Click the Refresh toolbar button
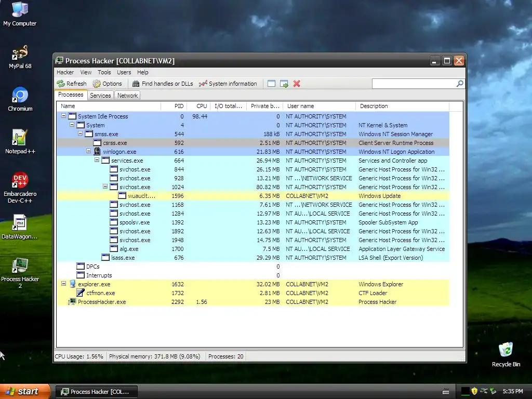532x399 pixels. (72, 84)
